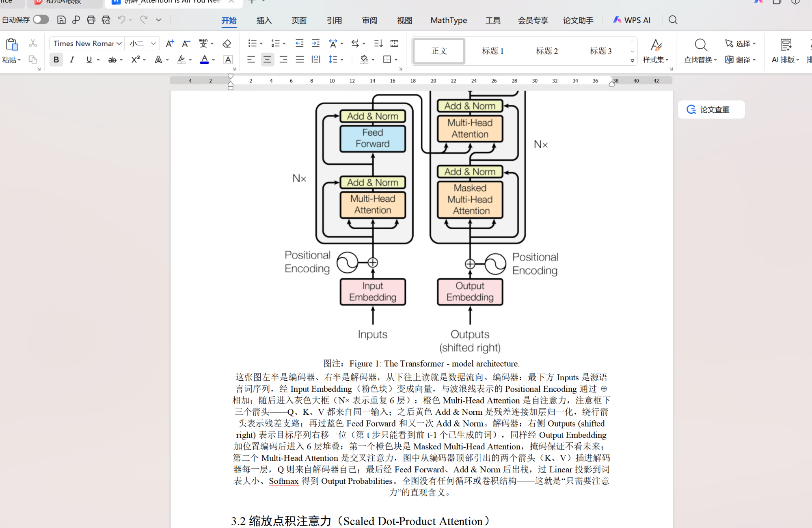Click the Save document icon
812x528 pixels.
(61, 20)
